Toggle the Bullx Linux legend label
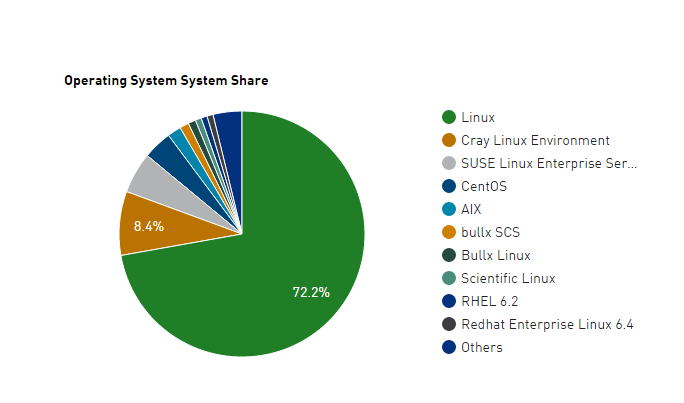The image size is (684, 403). 496,256
